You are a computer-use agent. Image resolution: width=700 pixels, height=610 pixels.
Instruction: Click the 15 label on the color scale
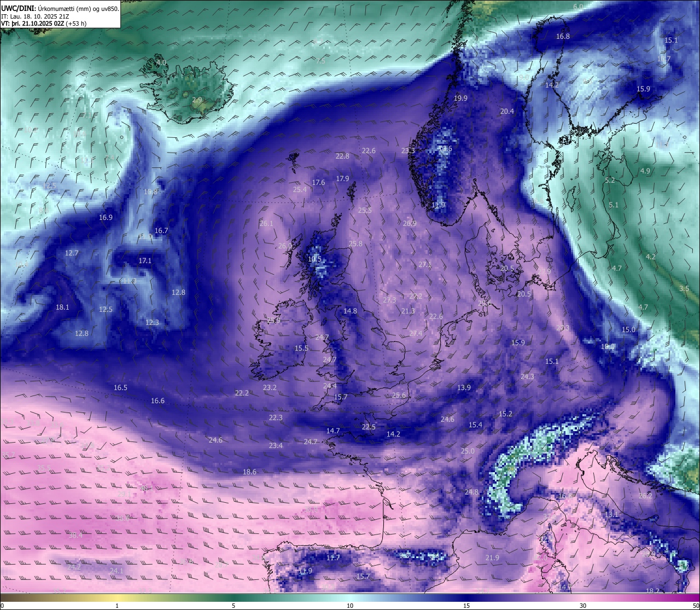(466, 606)
